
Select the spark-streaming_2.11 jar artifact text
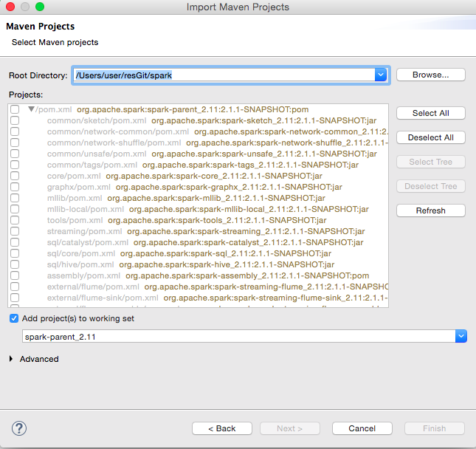coord(246,231)
